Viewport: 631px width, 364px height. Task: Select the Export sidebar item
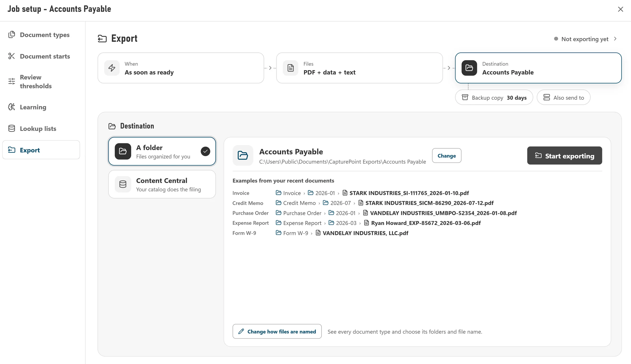click(x=41, y=150)
